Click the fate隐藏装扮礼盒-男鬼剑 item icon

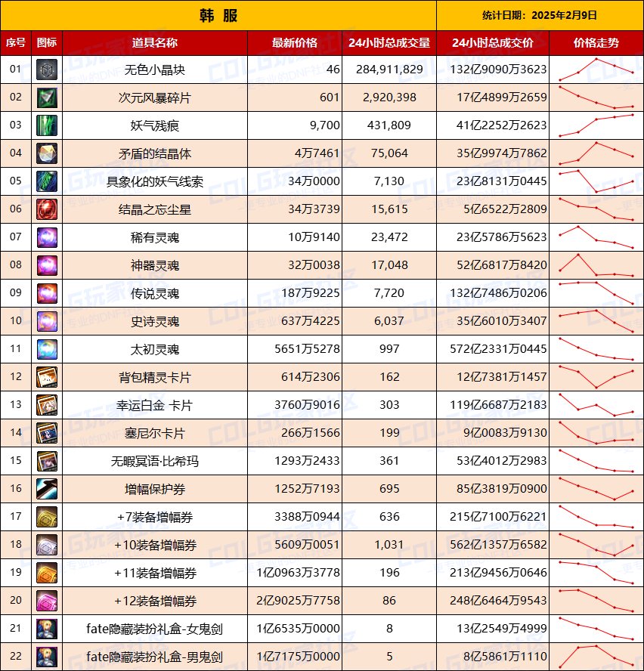[47, 657]
